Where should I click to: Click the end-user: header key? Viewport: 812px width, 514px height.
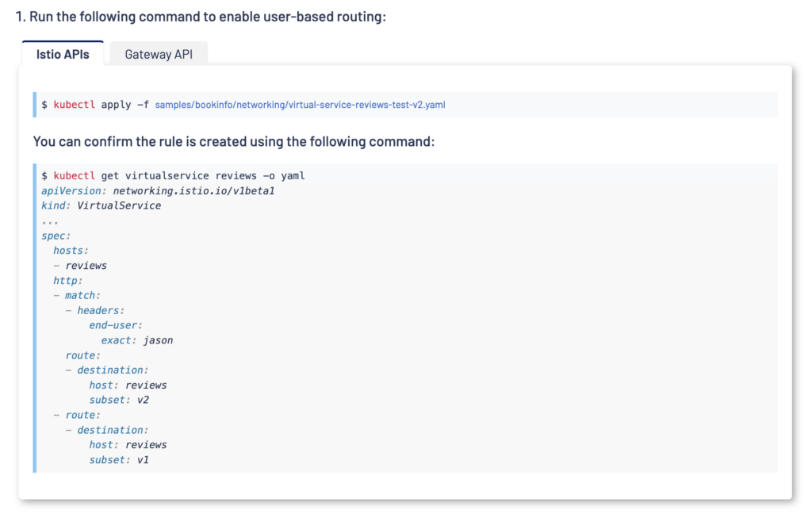116,325
